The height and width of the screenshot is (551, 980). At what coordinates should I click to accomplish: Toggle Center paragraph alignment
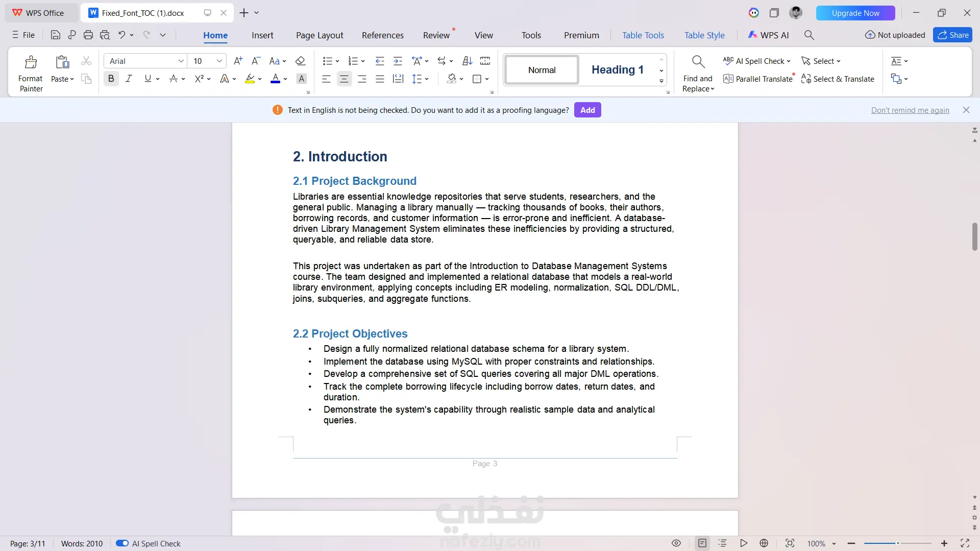[x=344, y=79]
